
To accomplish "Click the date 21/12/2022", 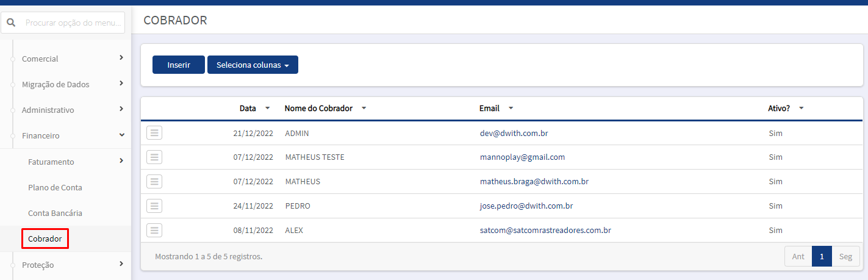I will (x=253, y=132).
